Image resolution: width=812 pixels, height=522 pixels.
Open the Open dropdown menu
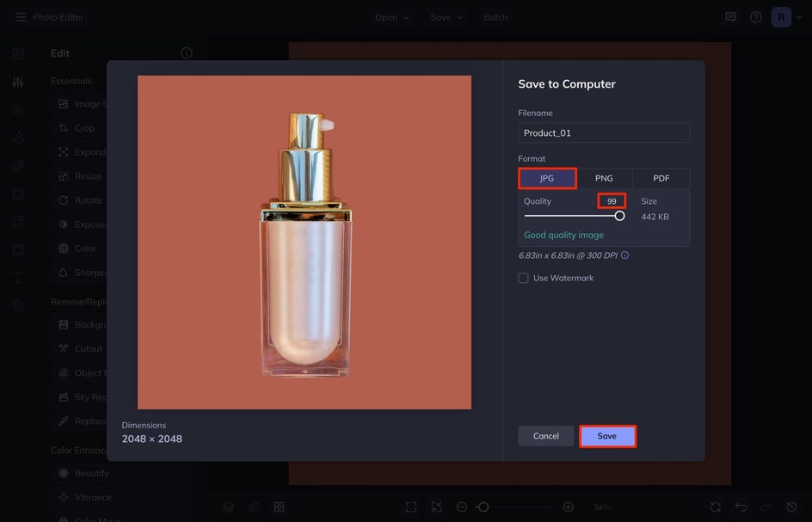(392, 17)
